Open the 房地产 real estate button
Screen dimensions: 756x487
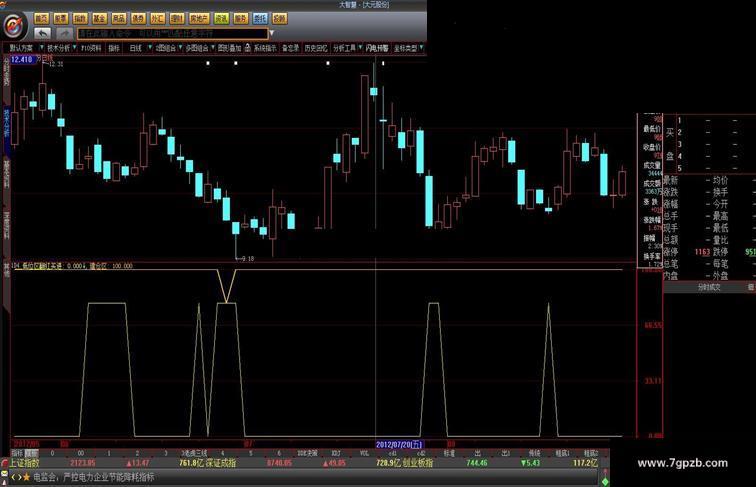(x=199, y=19)
